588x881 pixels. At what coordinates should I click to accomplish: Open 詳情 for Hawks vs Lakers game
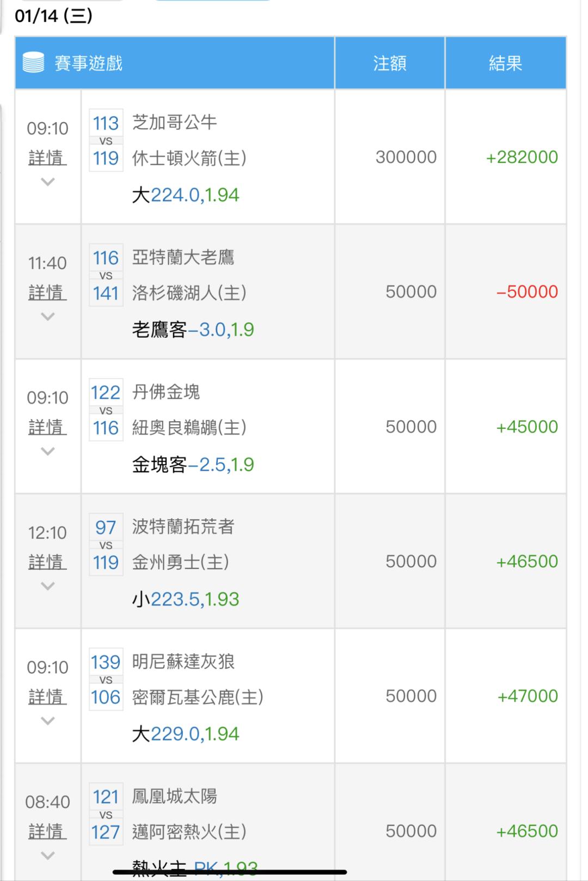click(48, 293)
